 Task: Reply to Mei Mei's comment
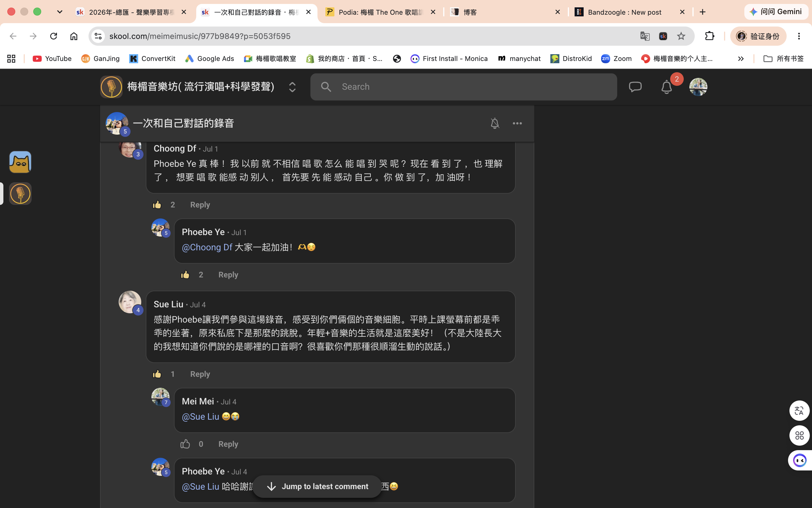pos(228,444)
